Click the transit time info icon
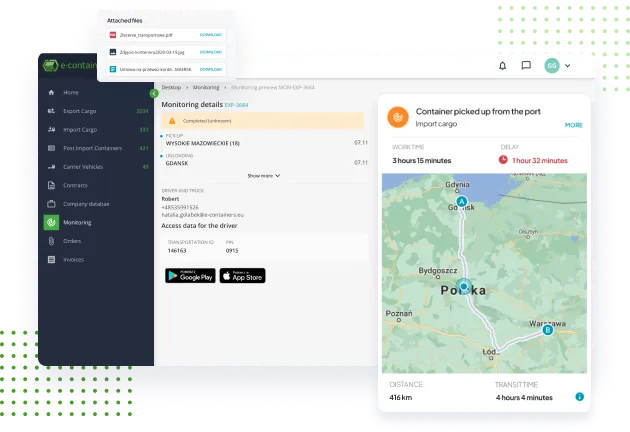Viewport: 630px width, 432px height. tap(579, 397)
